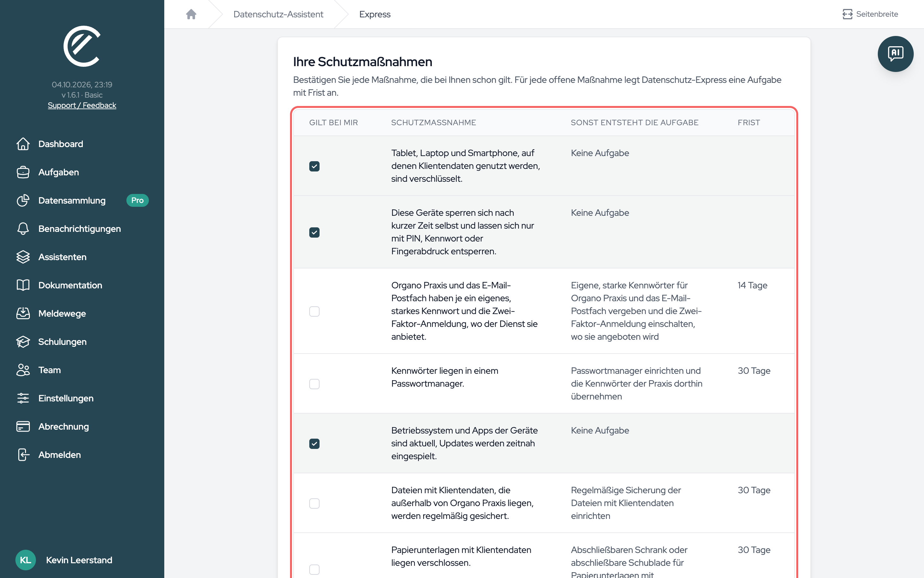
Task: Click the Seitenbreite button label
Action: pyautogui.click(x=877, y=14)
